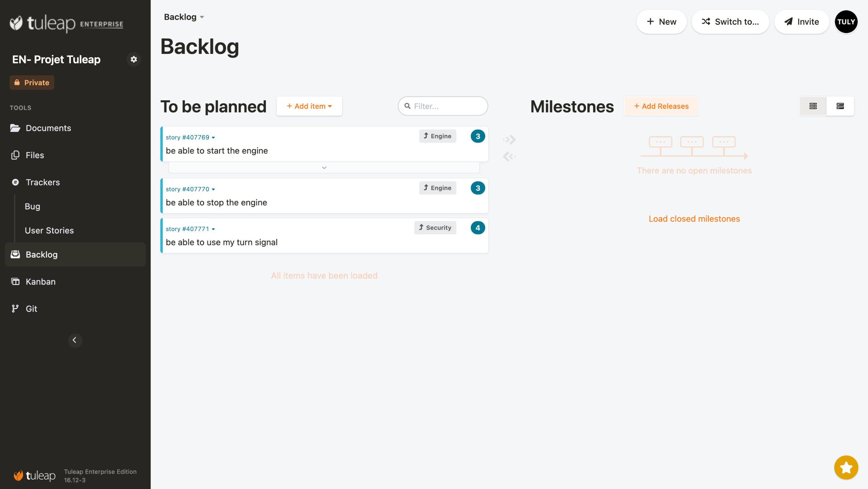
Task: Click the orange star button at bottom right
Action: [846, 467]
